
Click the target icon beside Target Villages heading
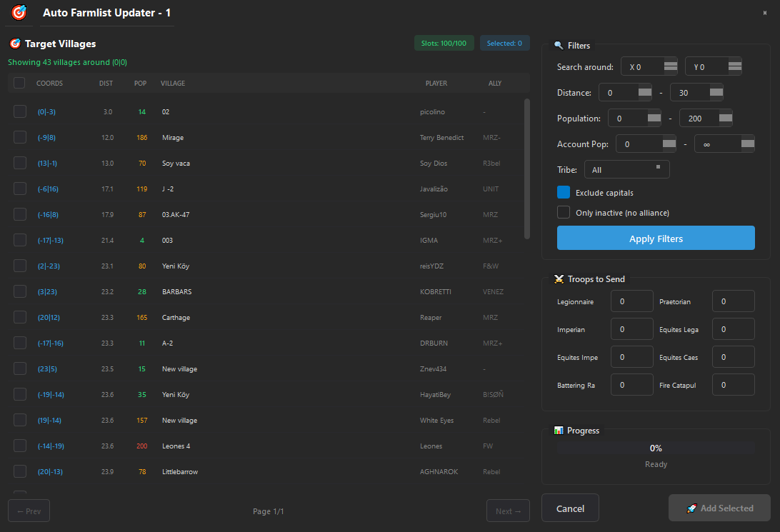click(15, 44)
